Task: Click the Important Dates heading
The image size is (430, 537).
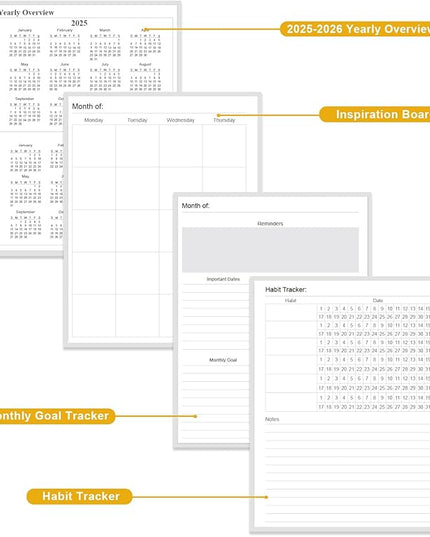Action: (223, 279)
